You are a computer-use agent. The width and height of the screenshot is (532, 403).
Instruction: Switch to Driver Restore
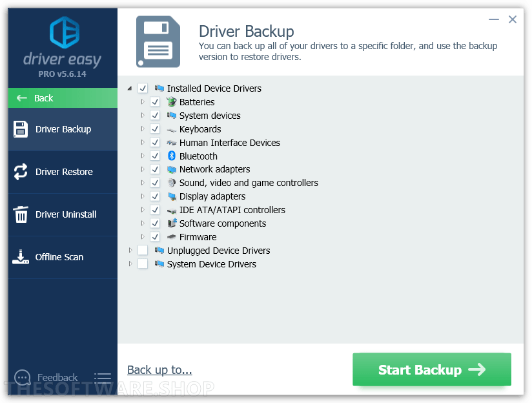(x=63, y=172)
